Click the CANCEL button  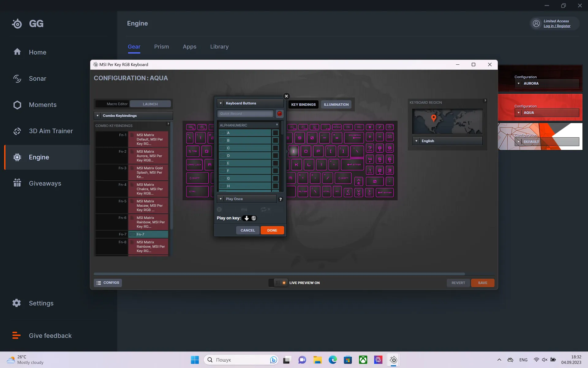248,230
